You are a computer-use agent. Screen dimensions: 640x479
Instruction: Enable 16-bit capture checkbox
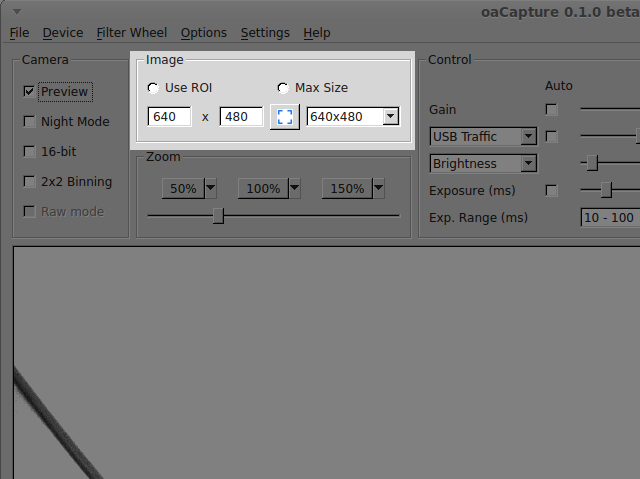(x=29, y=152)
